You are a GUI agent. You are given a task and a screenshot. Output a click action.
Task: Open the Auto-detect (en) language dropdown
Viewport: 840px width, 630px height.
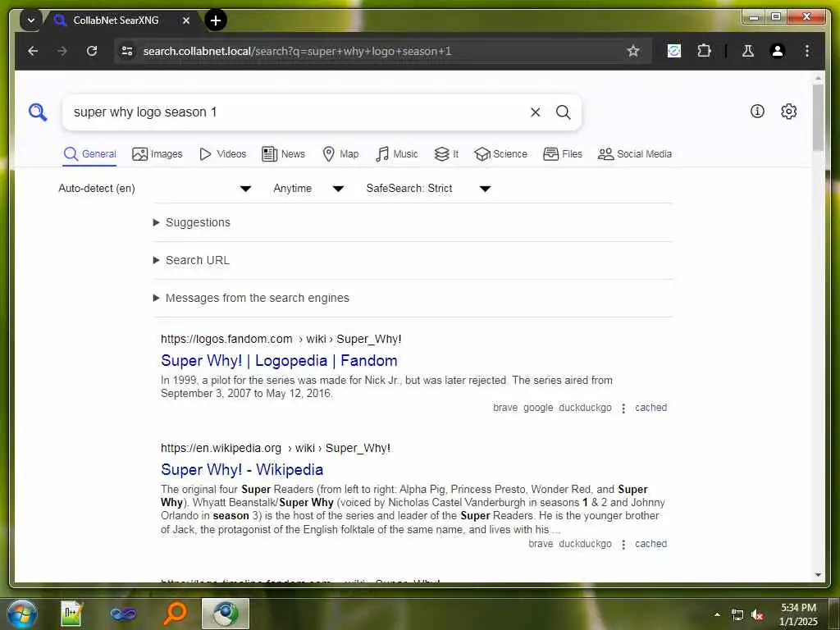click(x=154, y=189)
